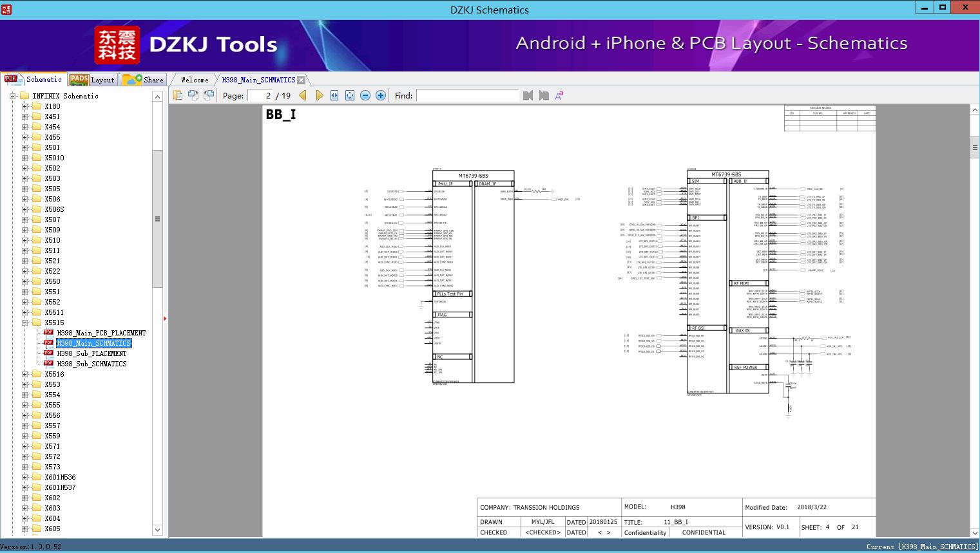Image resolution: width=980 pixels, height=553 pixels.
Task: Open the Share tab
Action: pyautogui.click(x=144, y=80)
